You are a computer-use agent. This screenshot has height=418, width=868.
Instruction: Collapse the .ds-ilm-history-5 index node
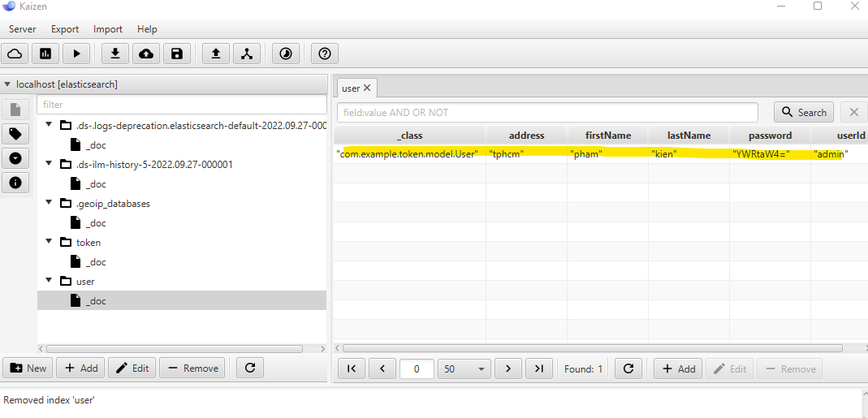(49, 163)
